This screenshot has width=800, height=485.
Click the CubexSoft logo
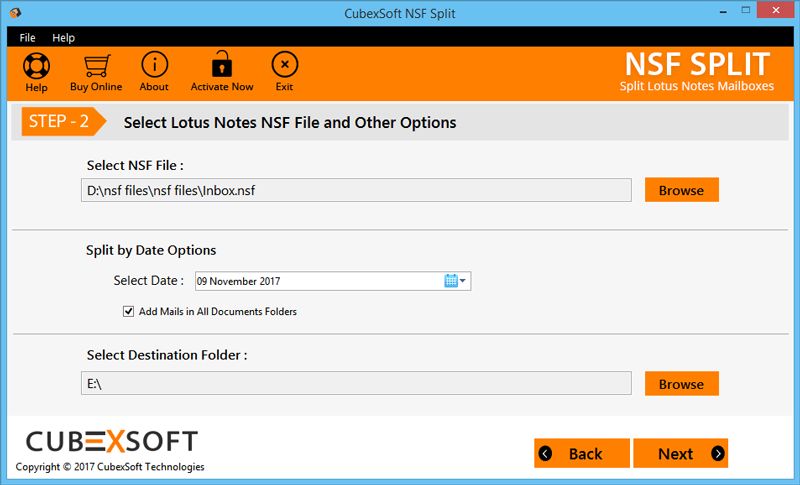pyautogui.click(x=111, y=441)
